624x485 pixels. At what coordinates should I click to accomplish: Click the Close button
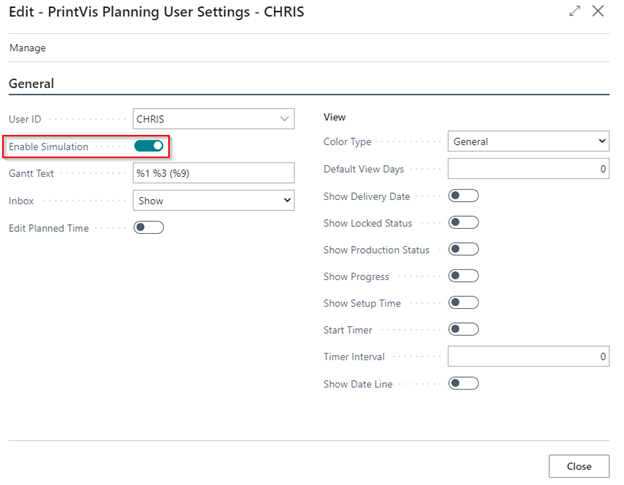point(579,466)
